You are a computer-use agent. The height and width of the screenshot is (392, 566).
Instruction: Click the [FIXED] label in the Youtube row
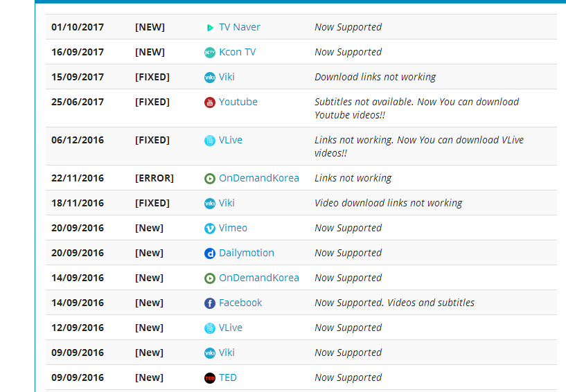click(152, 102)
